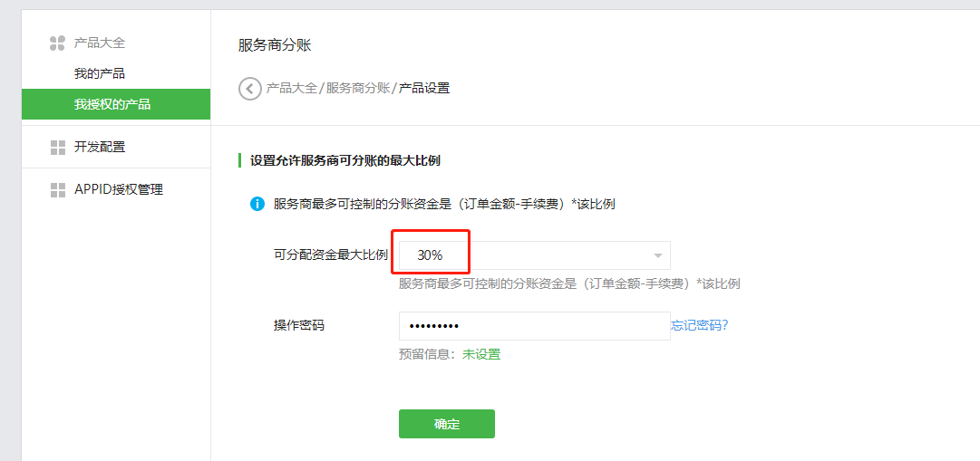Expand the dropdown arrow of 可分配资金最大比例
Screen dimensions: 980x461
(657, 256)
